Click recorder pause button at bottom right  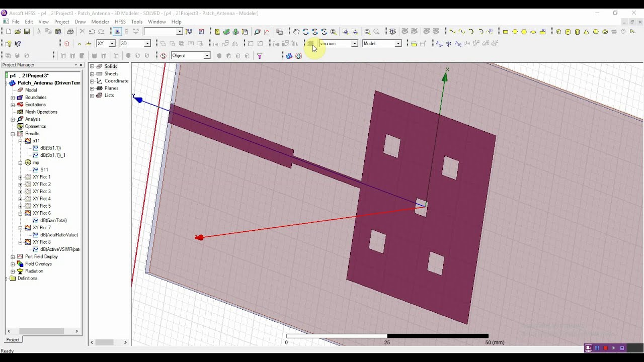(597, 348)
